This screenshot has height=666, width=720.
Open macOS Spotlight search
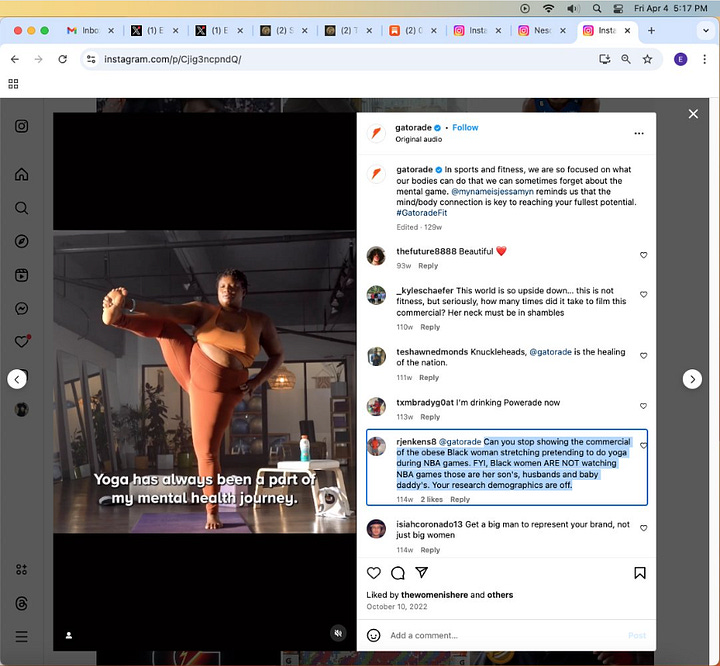point(596,8)
